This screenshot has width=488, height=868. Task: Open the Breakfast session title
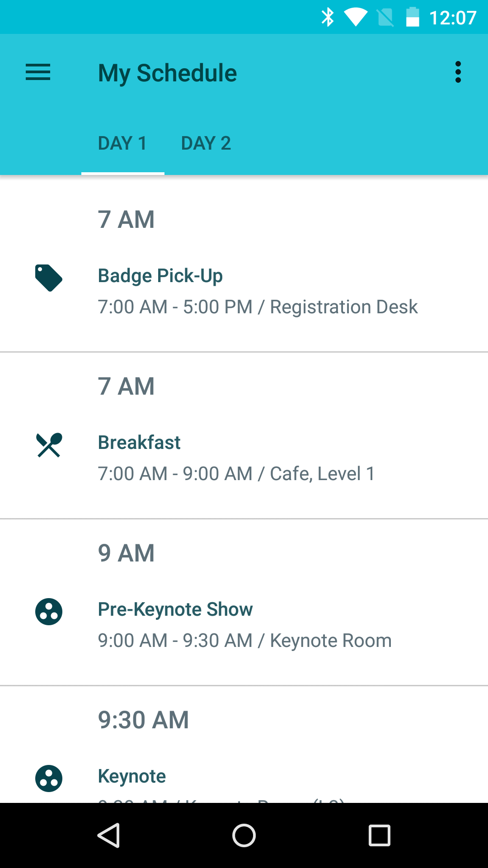click(x=139, y=443)
